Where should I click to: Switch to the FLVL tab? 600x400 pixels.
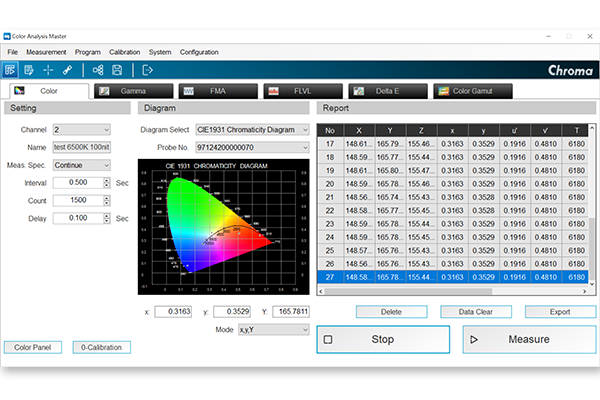pos(303,91)
